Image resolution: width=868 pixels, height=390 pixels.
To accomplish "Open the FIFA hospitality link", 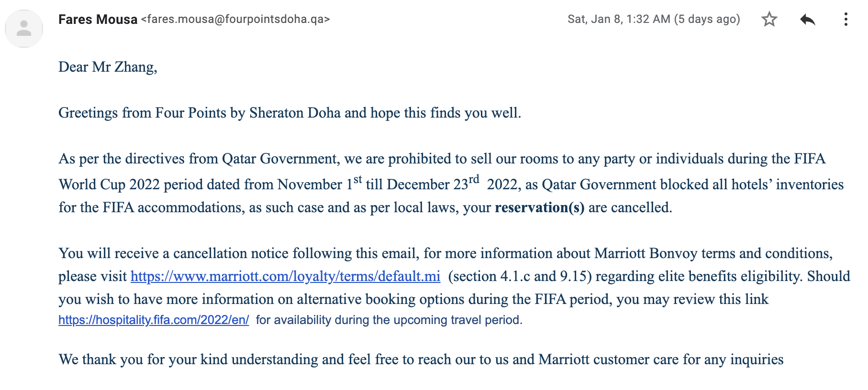I will coord(154,320).
